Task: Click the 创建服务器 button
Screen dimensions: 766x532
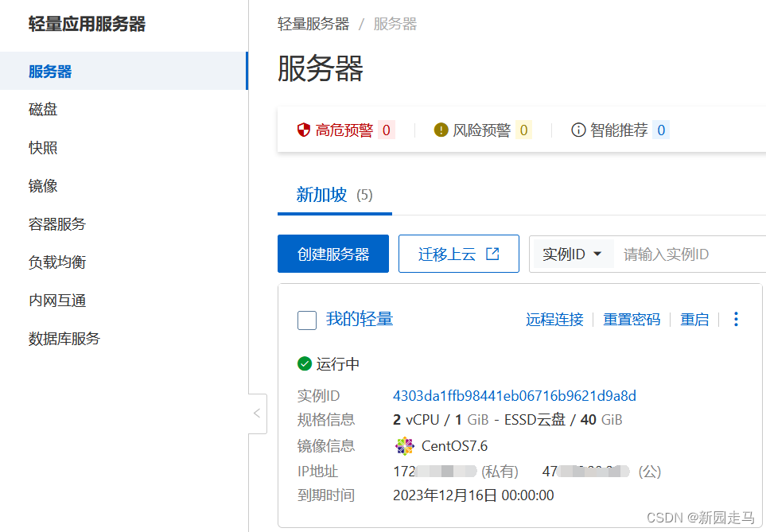Action: click(x=333, y=254)
